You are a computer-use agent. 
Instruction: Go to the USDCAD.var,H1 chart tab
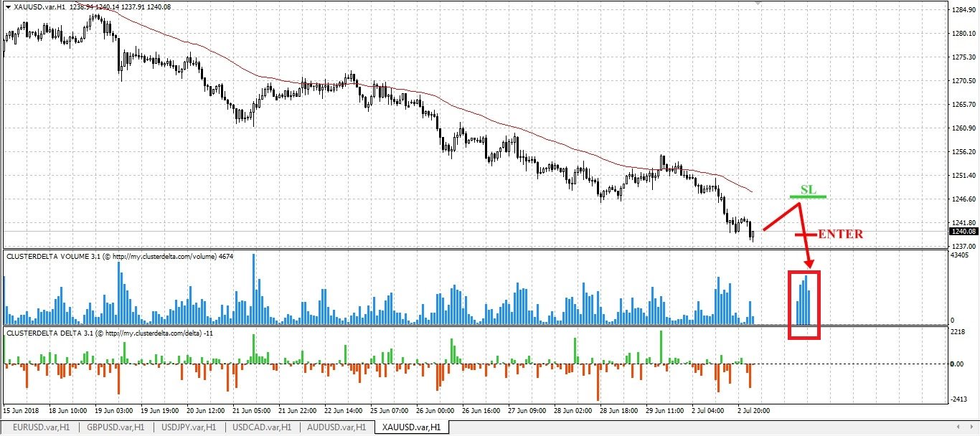pyautogui.click(x=263, y=427)
